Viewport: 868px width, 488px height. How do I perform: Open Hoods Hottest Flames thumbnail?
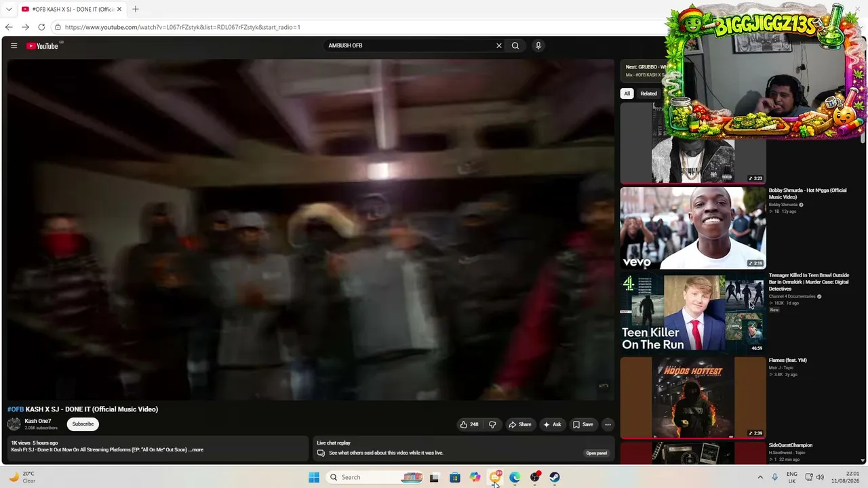692,398
